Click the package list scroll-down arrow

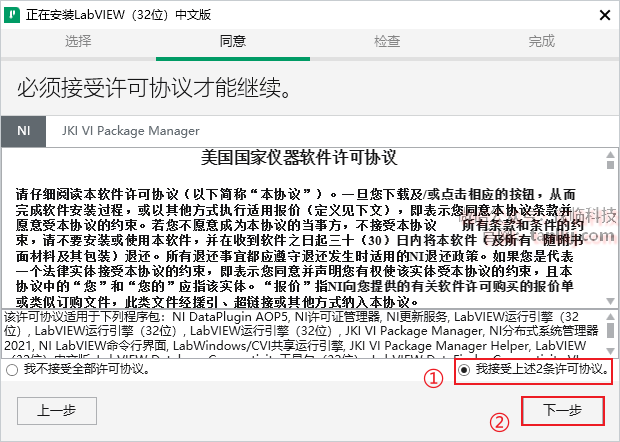tap(611, 351)
